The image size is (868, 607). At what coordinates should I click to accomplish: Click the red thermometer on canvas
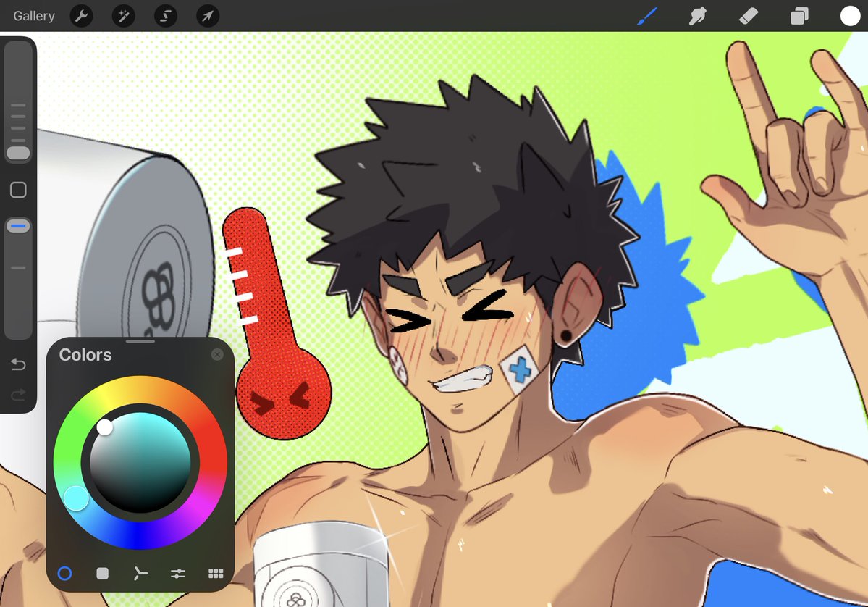[276, 324]
